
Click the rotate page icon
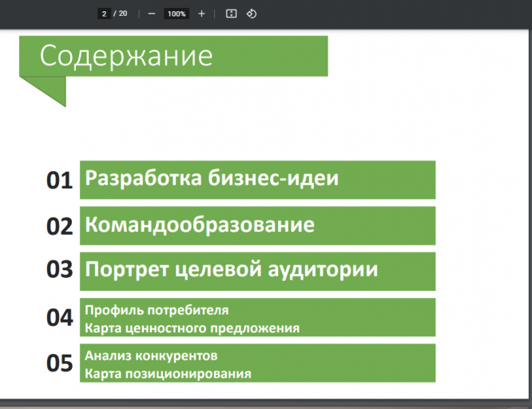[x=252, y=14]
